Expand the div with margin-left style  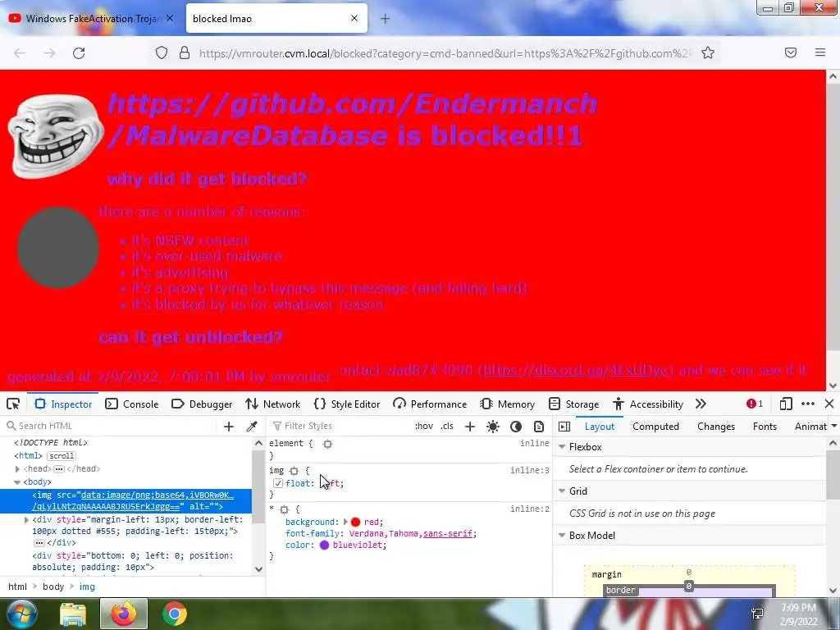tap(26, 519)
